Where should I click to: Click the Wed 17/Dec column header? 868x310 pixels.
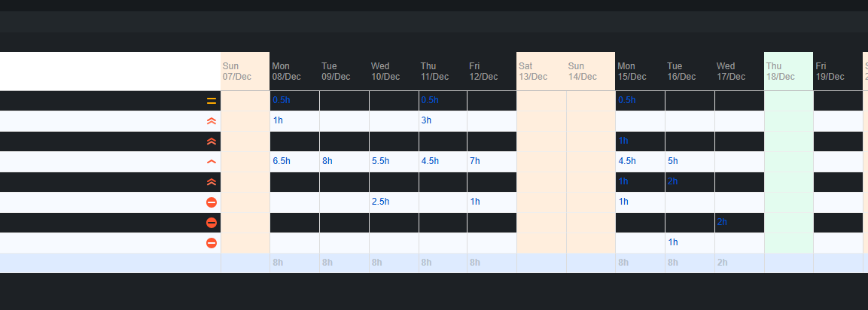click(739, 71)
